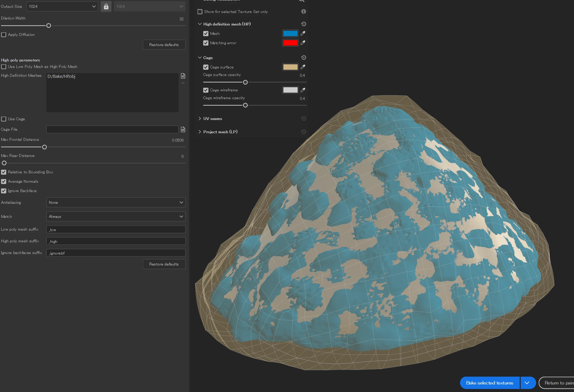Viewport: 574px width, 392px height.
Task: Reset the Cage section settings icon
Action: pos(303,58)
